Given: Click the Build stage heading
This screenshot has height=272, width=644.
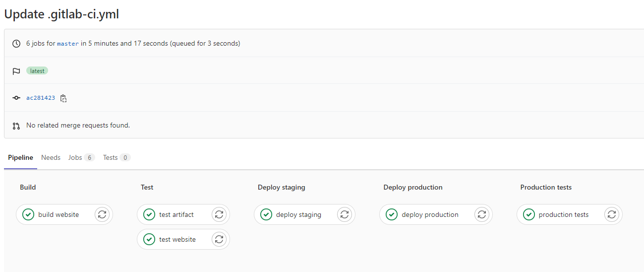Looking at the screenshot, I should click(x=28, y=187).
